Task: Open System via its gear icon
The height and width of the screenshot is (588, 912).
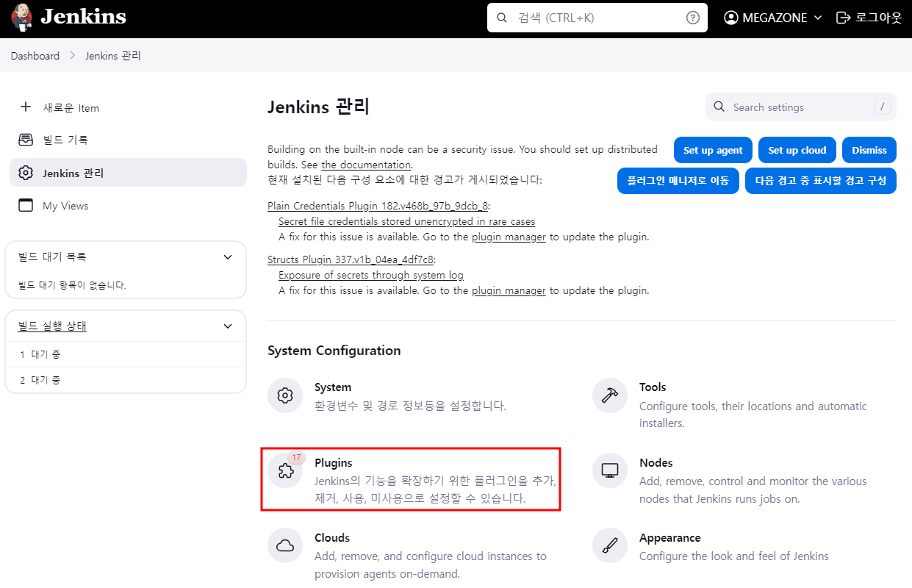Action: point(285,395)
